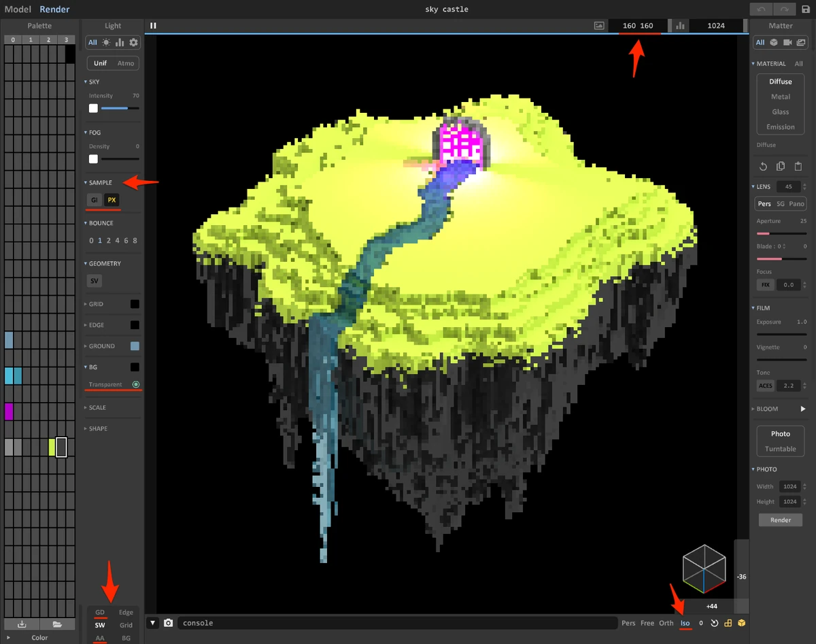Open the console dropdown arrow
The width and height of the screenshot is (816, 644).
click(153, 622)
